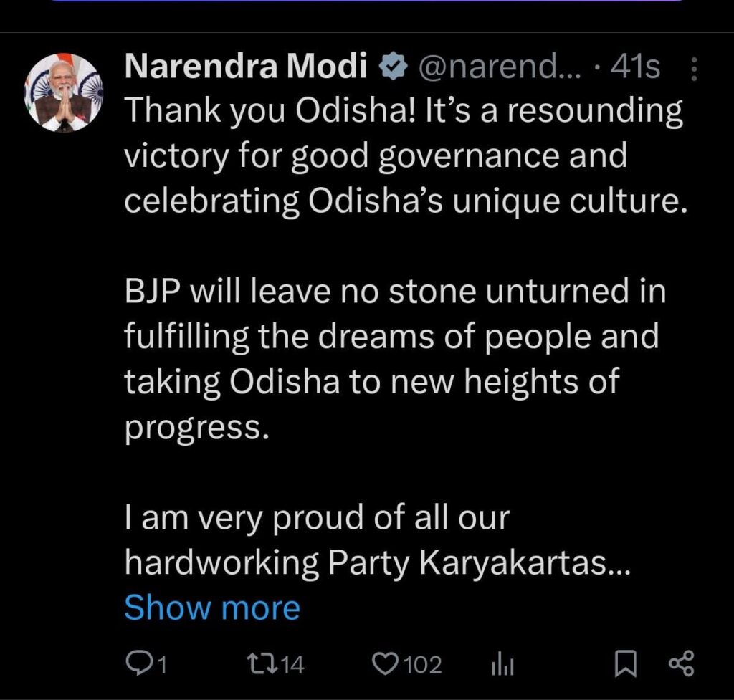Viewport: 734px width, 700px height.
Task: Bookmark this tweet
Action: tap(625, 664)
